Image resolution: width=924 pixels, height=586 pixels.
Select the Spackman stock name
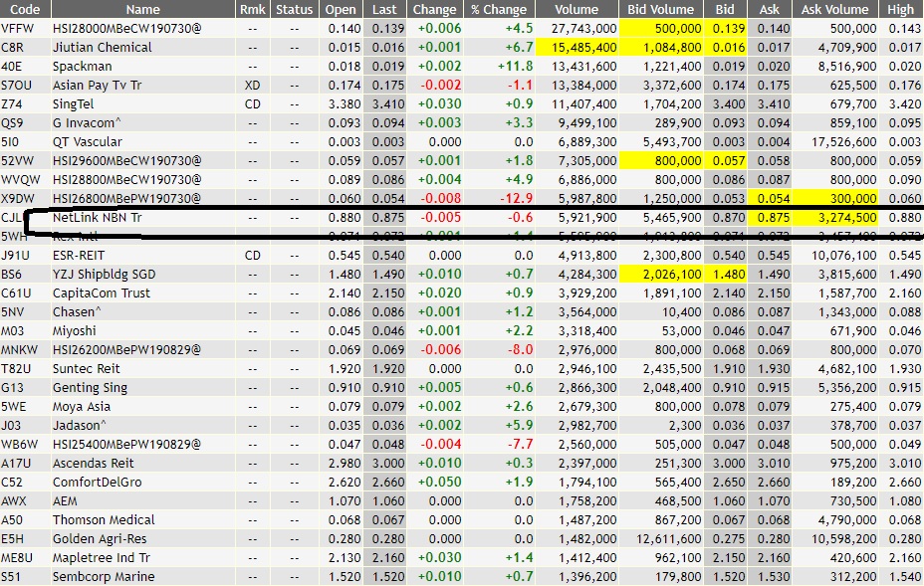click(82, 66)
